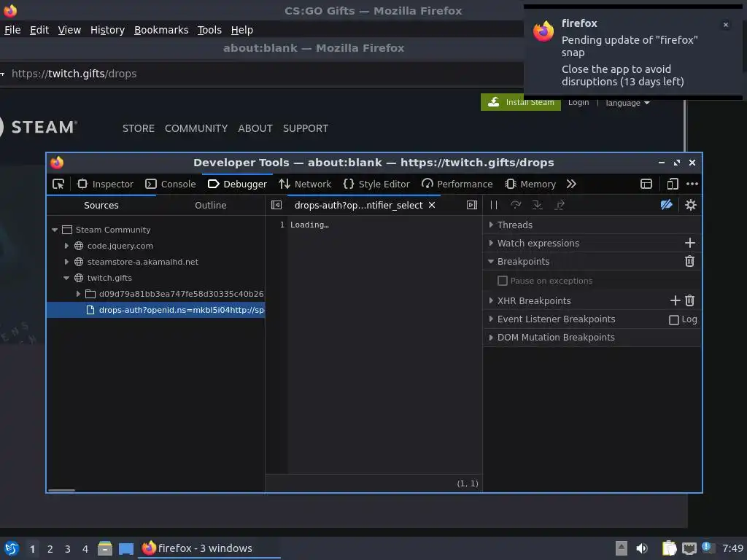This screenshot has height=560, width=747.
Task: Remove all XHR breakpoints trash icon
Action: coord(689,300)
